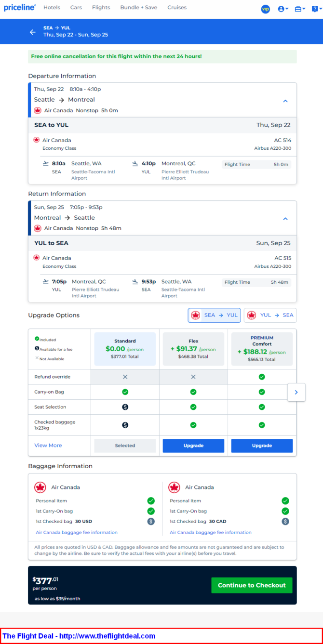Click Continue to Checkout button

click(x=252, y=585)
